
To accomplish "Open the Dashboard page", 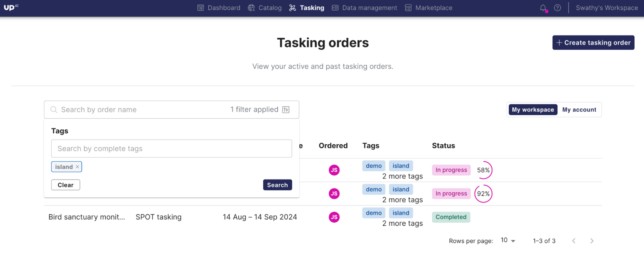I will click(219, 8).
